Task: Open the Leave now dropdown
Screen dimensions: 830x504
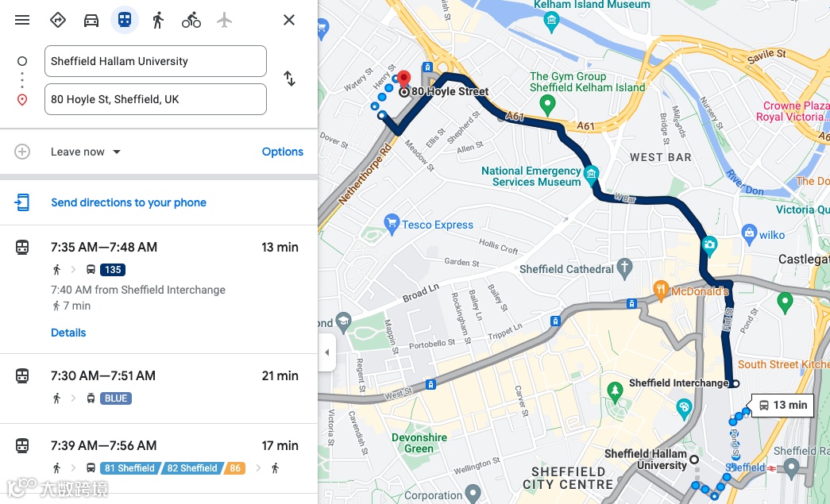Action: click(86, 152)
